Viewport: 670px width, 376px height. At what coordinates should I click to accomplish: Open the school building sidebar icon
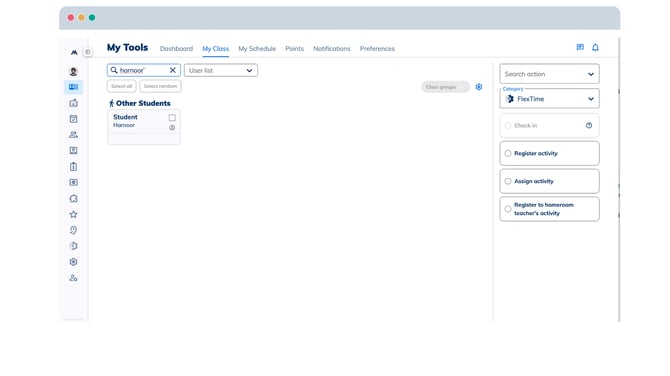[x=73, y=103]
